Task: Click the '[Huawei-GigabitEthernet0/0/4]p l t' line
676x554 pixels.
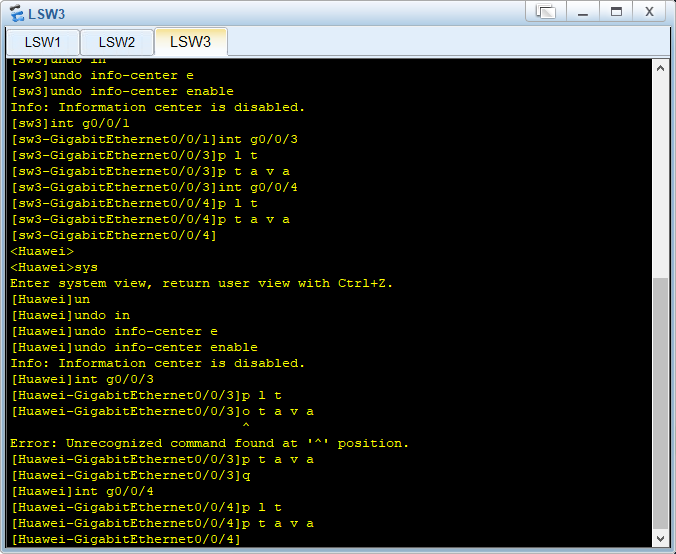Action: [x=146, y=507]
